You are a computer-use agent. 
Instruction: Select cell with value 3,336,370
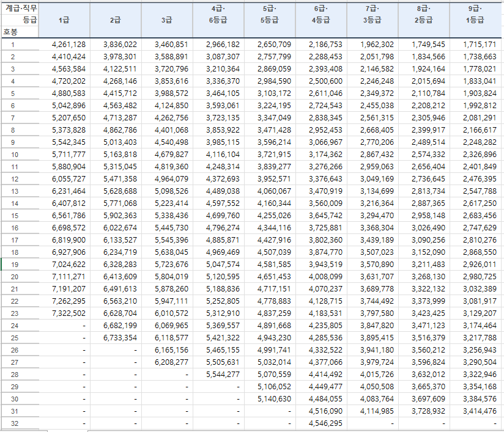pyautogui.click(x=218, y=81)
